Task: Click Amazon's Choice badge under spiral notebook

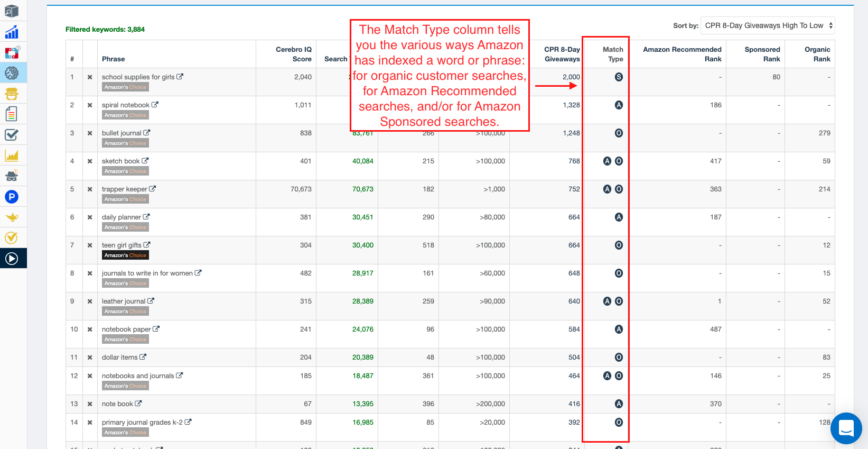Action: coord(125,115)
